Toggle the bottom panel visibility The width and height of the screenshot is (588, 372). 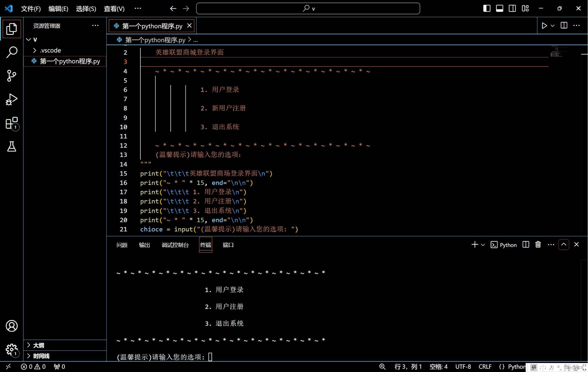tap(499, 8)
